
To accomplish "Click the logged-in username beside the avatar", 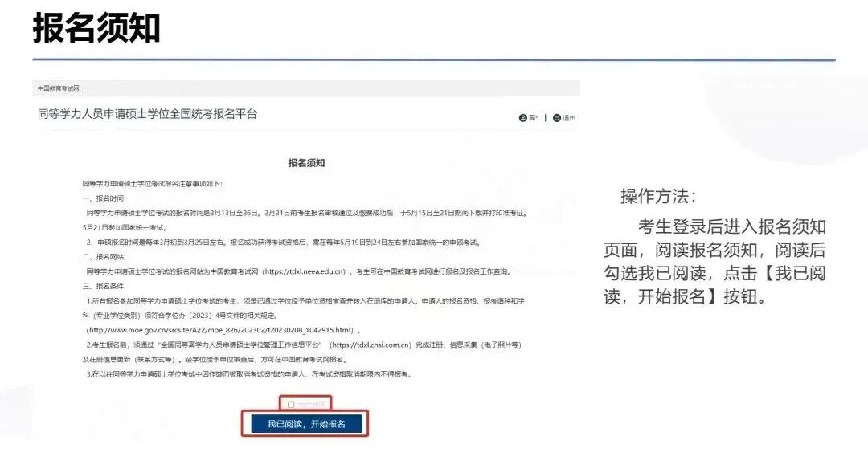I will click(x=534, y=118).
